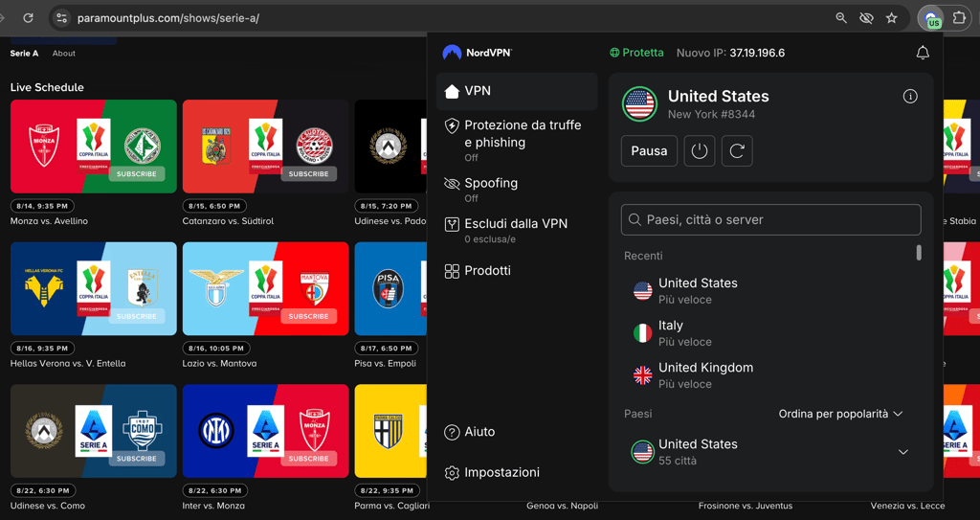Screen dimensions: 980x520
Task: Click the Genoa vs. Napoli title text
Action: (x=563, y=506)
